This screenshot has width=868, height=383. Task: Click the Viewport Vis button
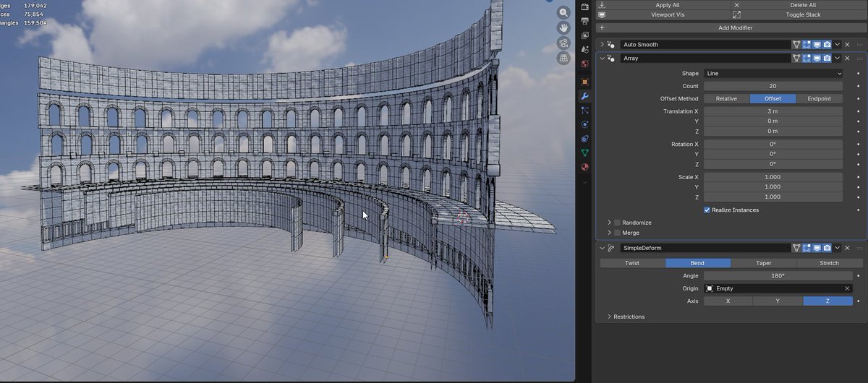pyautogui.click(x=663, y=14)
